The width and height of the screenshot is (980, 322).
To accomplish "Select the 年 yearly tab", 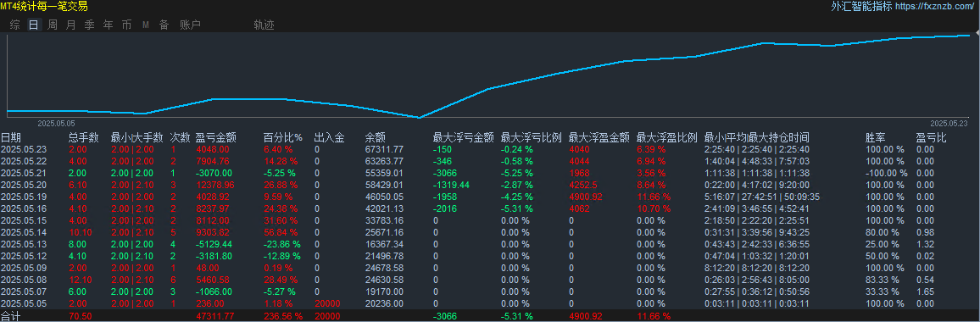I will click(x=109, y=25).
